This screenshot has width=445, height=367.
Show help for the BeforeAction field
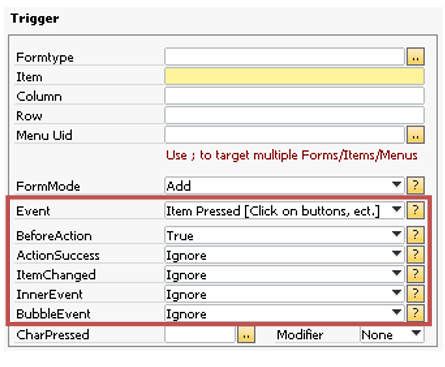(x=415, y=235)
